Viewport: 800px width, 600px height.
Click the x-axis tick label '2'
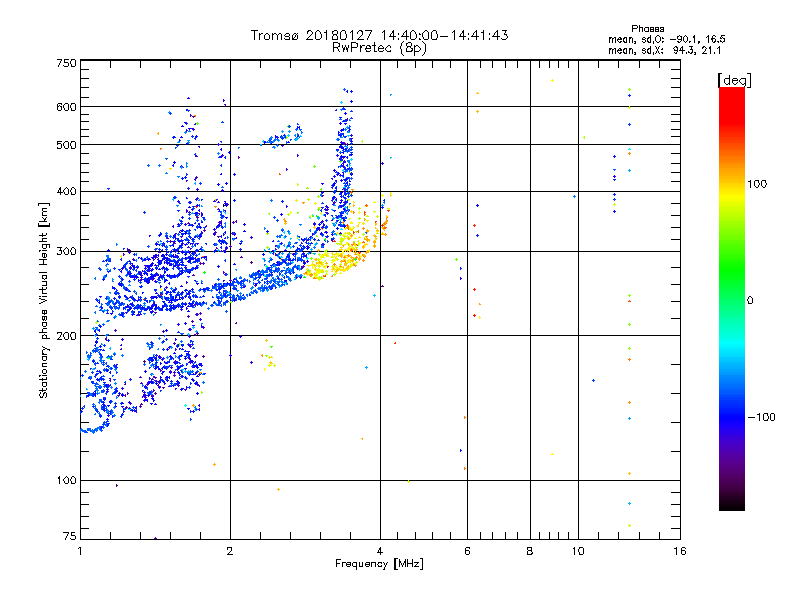pyautogui.click(x=230, y=551)
